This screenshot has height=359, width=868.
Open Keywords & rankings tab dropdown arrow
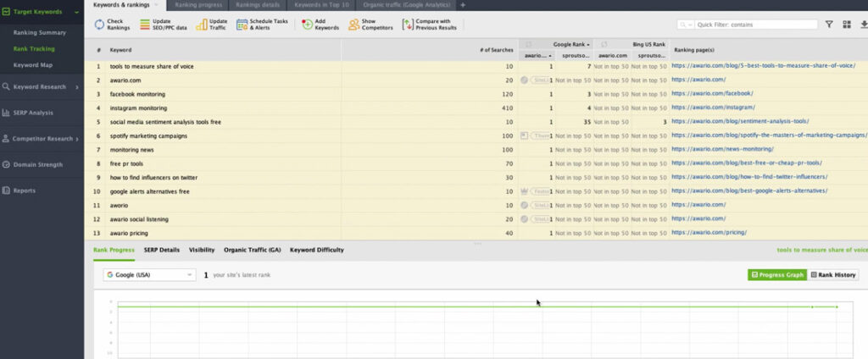[156, 5]
